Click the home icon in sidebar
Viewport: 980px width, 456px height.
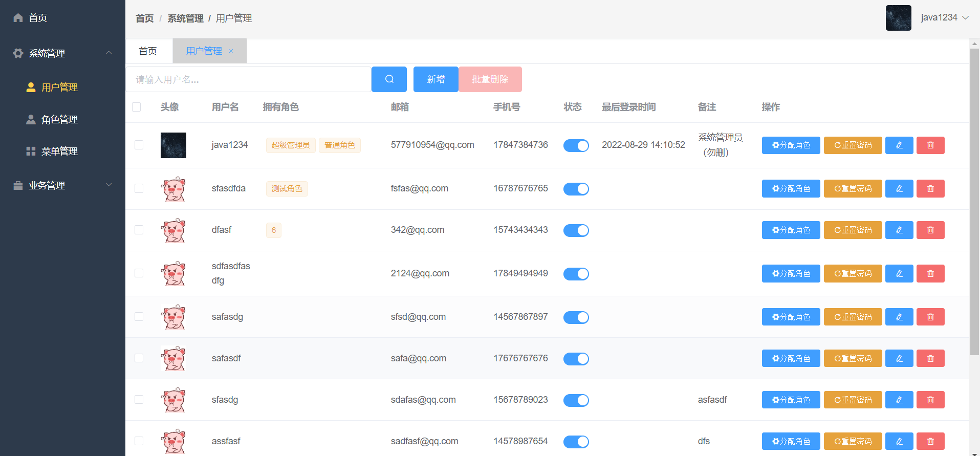coord(18,18)
